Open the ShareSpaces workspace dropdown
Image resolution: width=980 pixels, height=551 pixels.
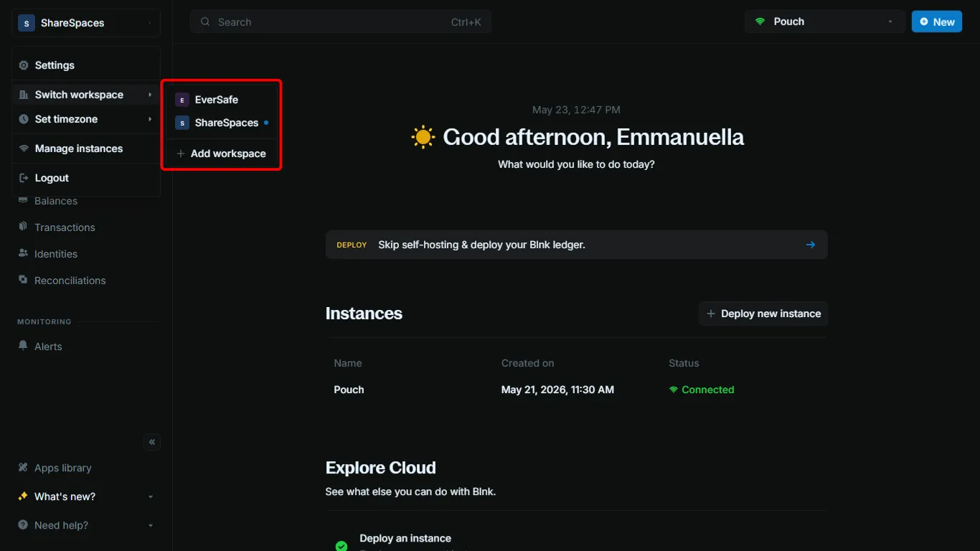(85, 23)
